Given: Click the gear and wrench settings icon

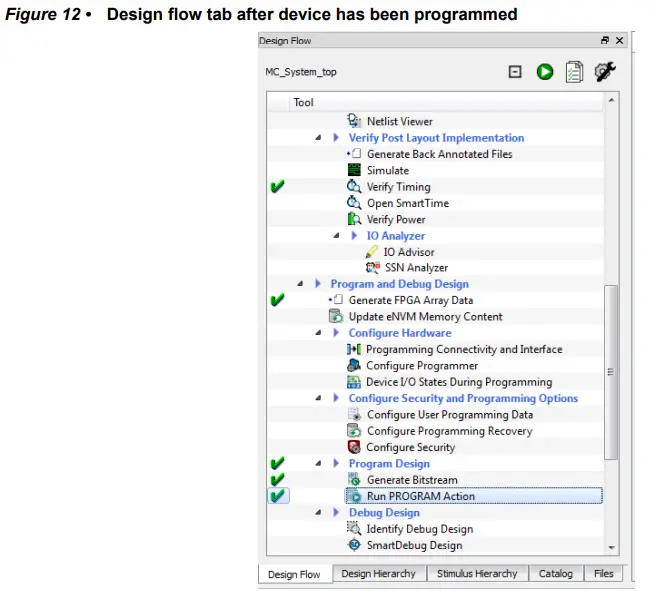Looking at the screenshot, I should coord(605,72).
